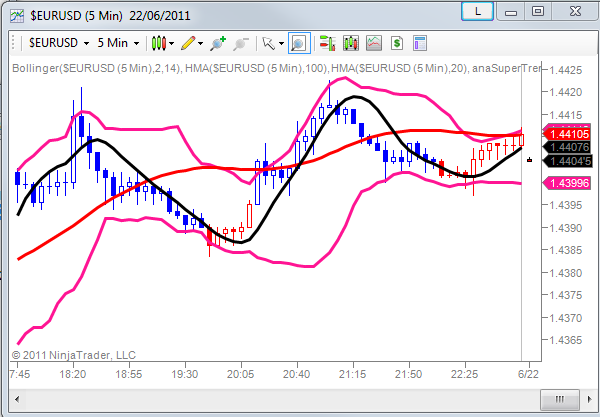Select the arrow cursor pointer tool
Image resolution: width=600 pixels, height=417 pixels.
(269, 43)
